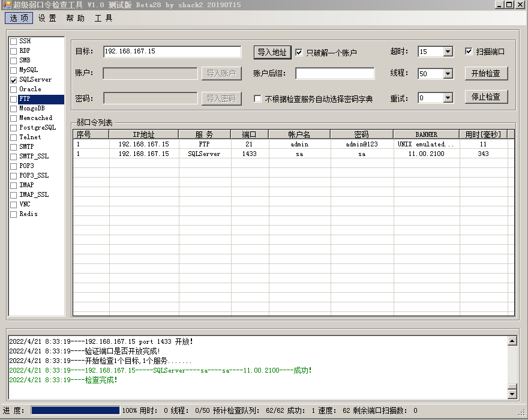The image size is (528, 420).
Task: Enable the Telnet service checkbox
Action: click(13, 137)
